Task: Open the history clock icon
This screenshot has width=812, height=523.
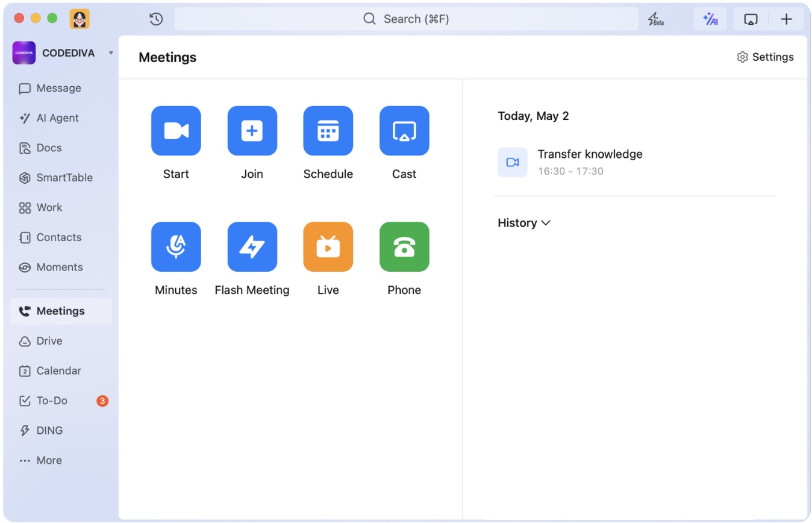Action: (156, 19)
